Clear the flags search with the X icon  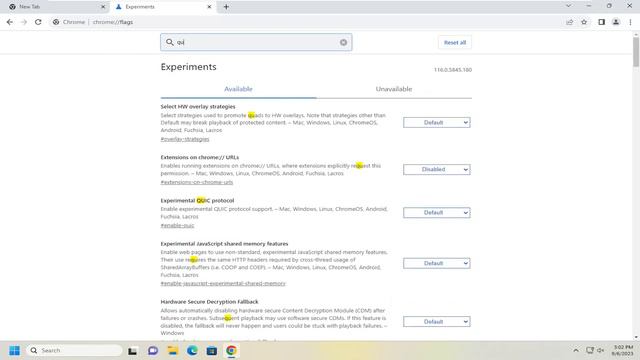coord(343,42)
